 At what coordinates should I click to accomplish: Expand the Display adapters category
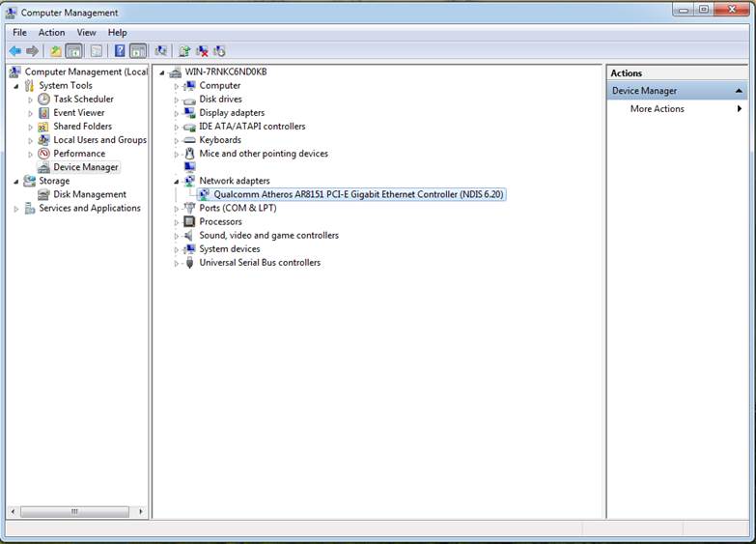(x=177, y=113)
